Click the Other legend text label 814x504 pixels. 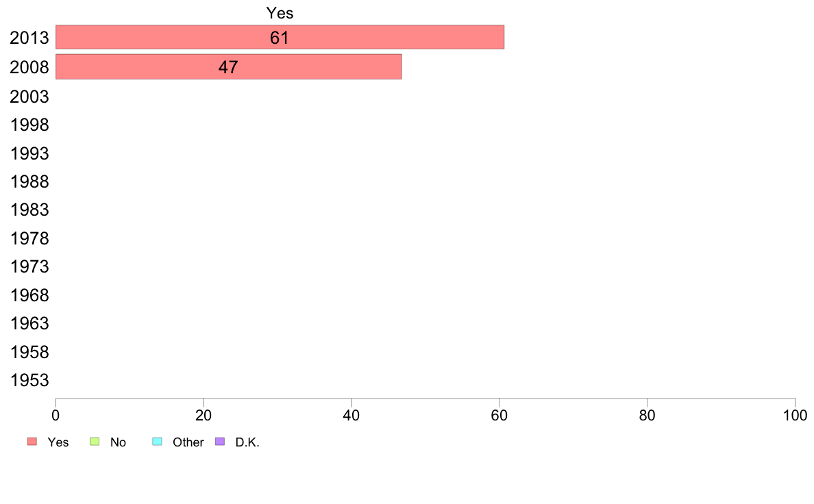tap(188, 442)
